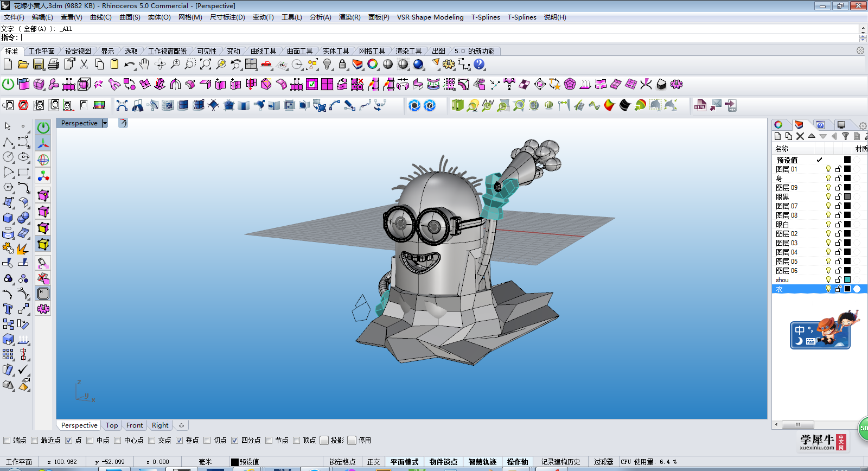The image size is (868, 471).
Task: Enable the 中点 osnap checkbox
Action: tap(90, 440)
